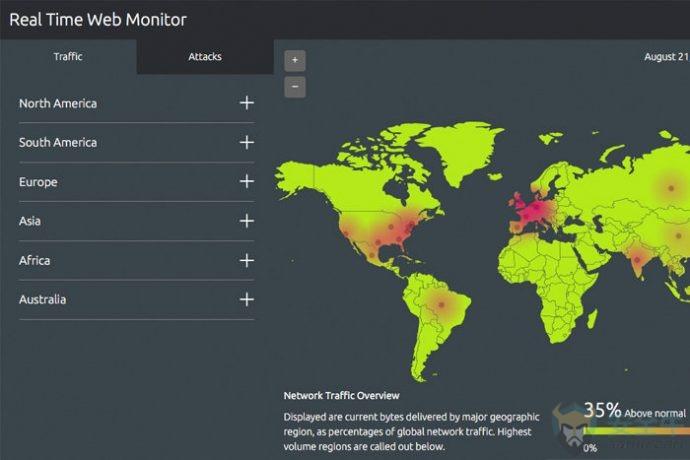Click the Europe traffic hotspot on map
690x460 pixels.
[536, 209]
